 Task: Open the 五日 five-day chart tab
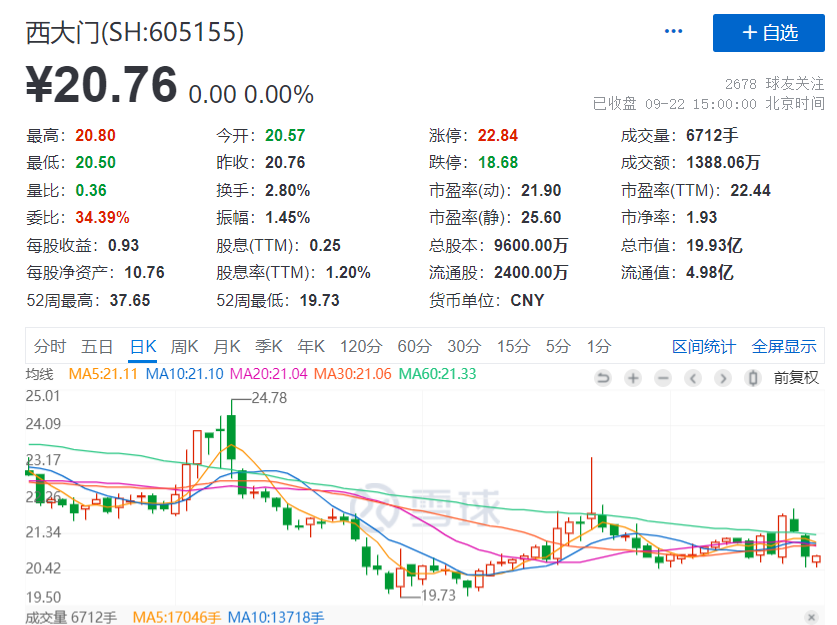coord(97,346)
